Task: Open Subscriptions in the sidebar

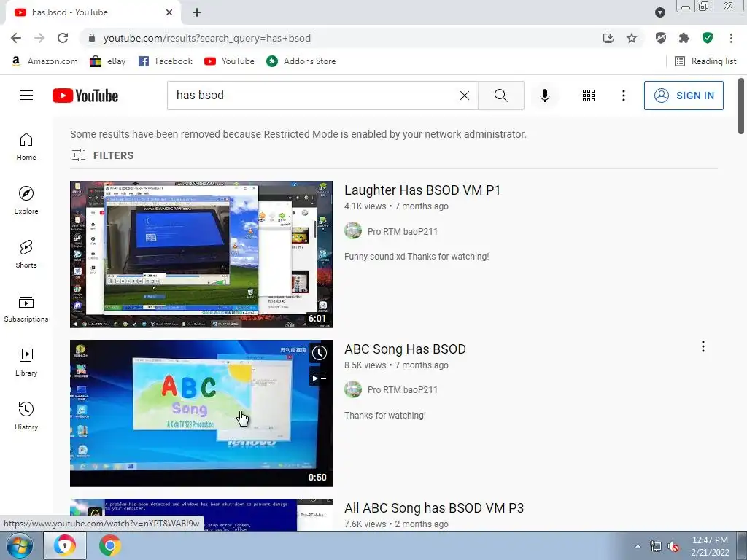Action: (26, 308)
